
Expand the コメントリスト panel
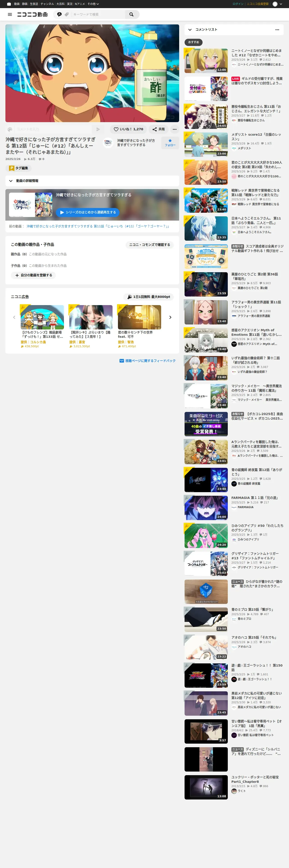point(234,30)
